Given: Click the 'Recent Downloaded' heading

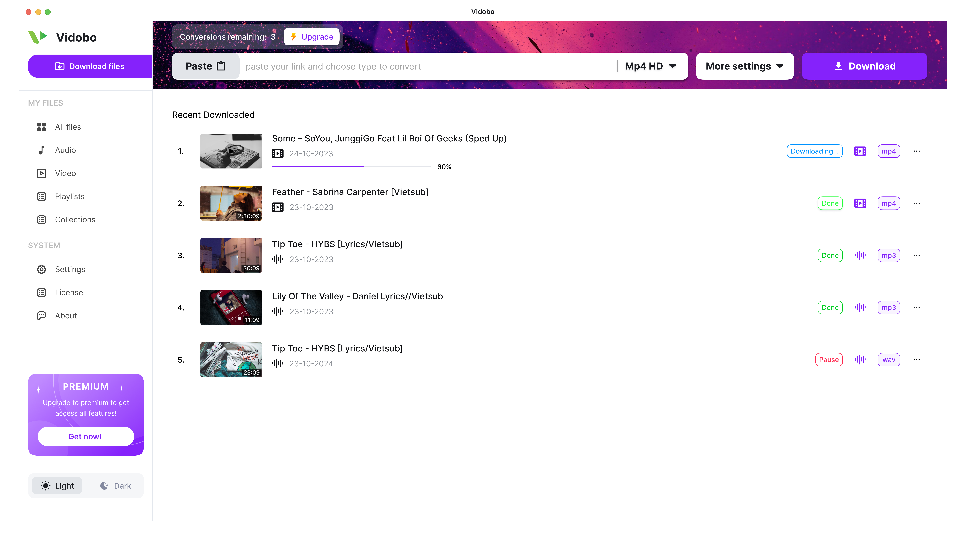Looking at the screenshot, I should (x=213, y=115).
